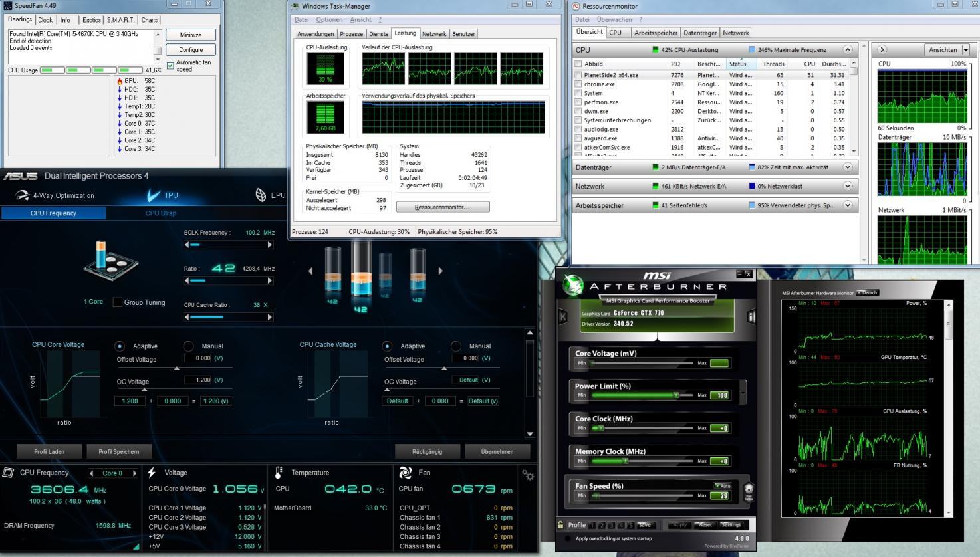
Task: Click Detach on Afterburner Hardware Monitor
Action: pyautogui.click(x=868, y=292)
